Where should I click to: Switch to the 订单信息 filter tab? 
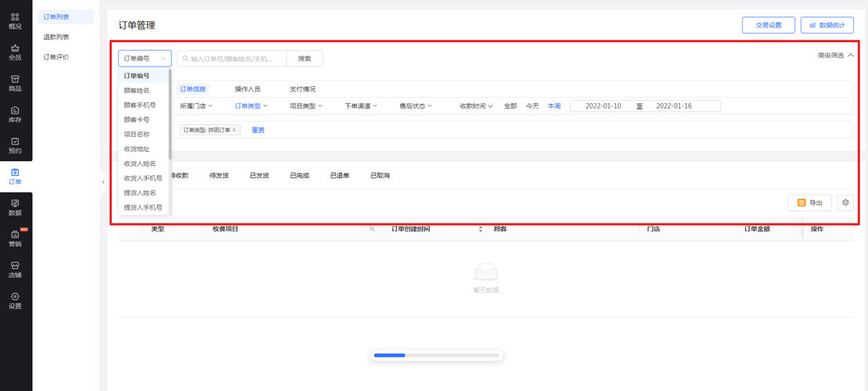pos(193,88)
